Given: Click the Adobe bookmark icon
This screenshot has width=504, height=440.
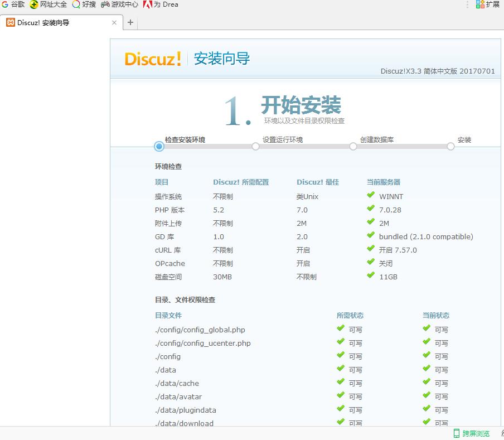Looking at the screenshot, I should click(148, 4).
